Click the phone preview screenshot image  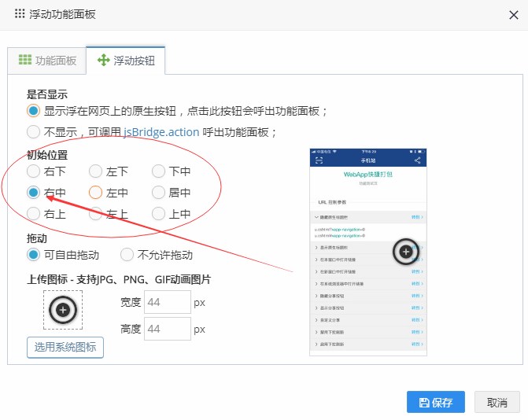368,252
